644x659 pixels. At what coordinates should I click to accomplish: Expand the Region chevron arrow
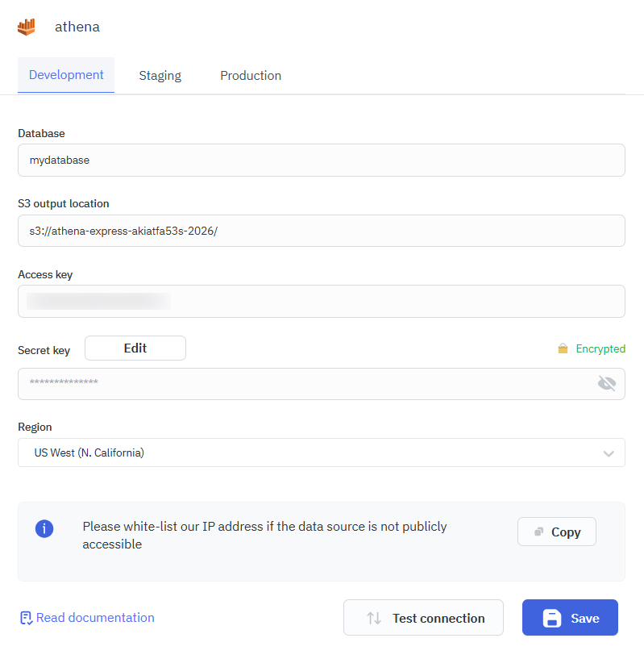pyautogui.click(x=609, y=453)
